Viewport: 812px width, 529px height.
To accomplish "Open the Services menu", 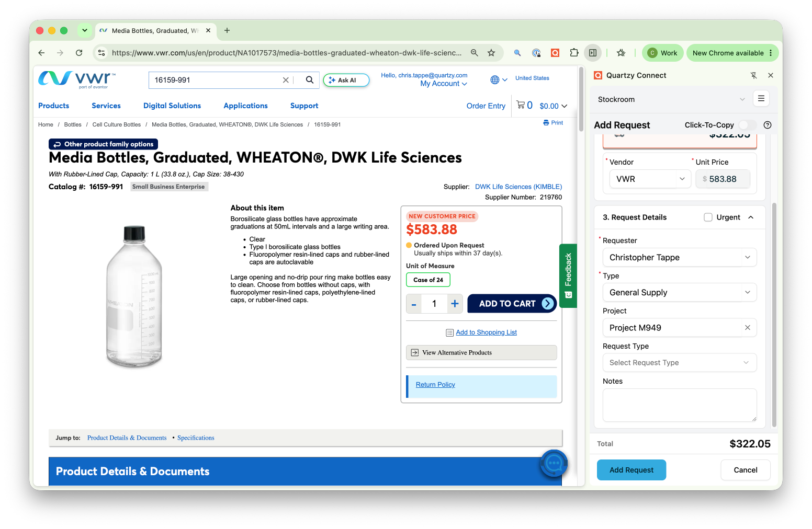I will point(106,106).
